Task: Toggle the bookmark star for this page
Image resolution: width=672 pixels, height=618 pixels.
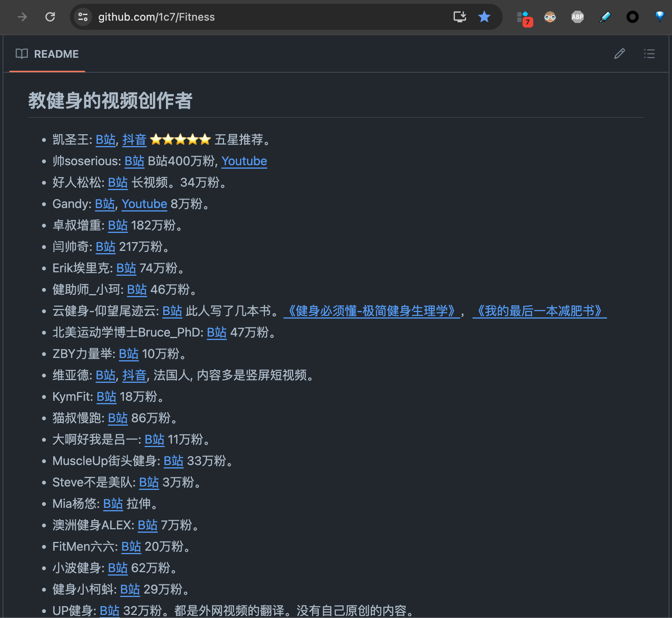Action: pyautogui.click(x=484, y=17)
